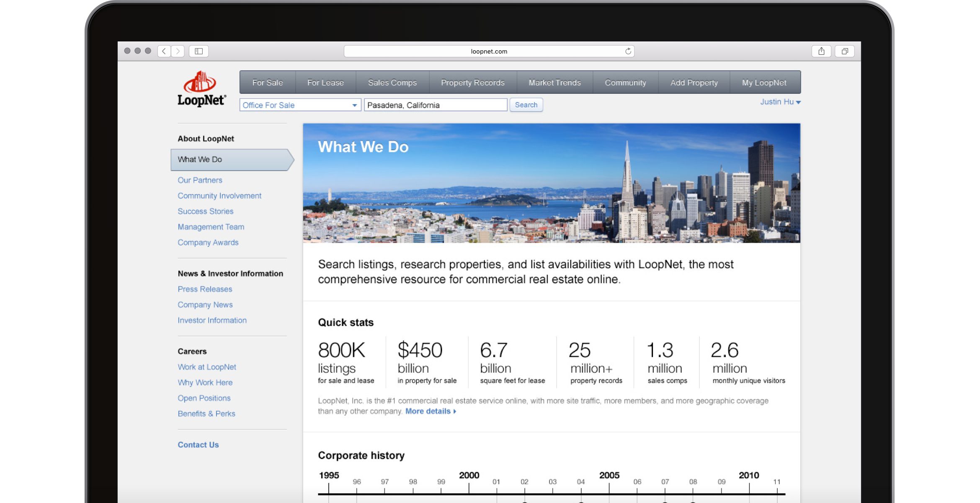Viewport: 980px width, 503px height.
Task: Open Company Awards link
Action: pyautogui.click(x=208, y=242)
